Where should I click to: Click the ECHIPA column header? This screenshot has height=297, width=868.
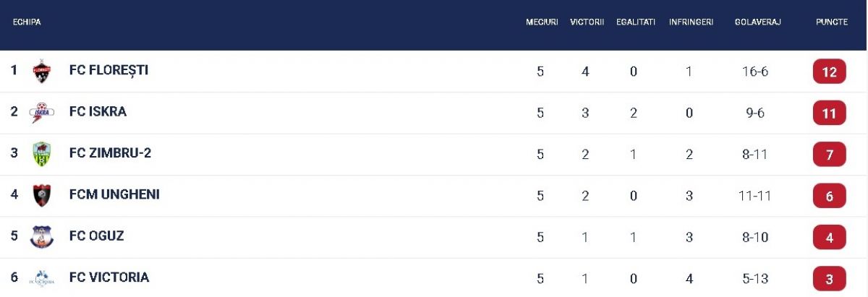tap(27, 22)
